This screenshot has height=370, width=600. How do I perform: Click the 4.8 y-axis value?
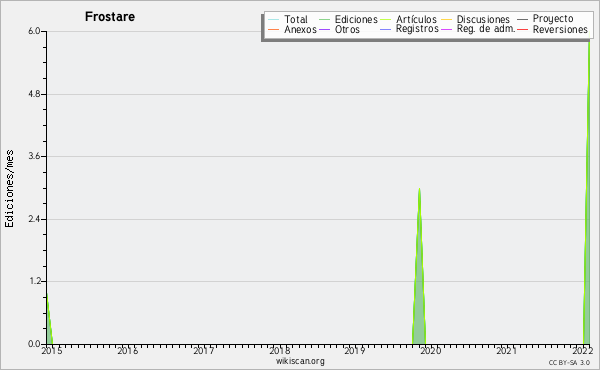(34, 94)
